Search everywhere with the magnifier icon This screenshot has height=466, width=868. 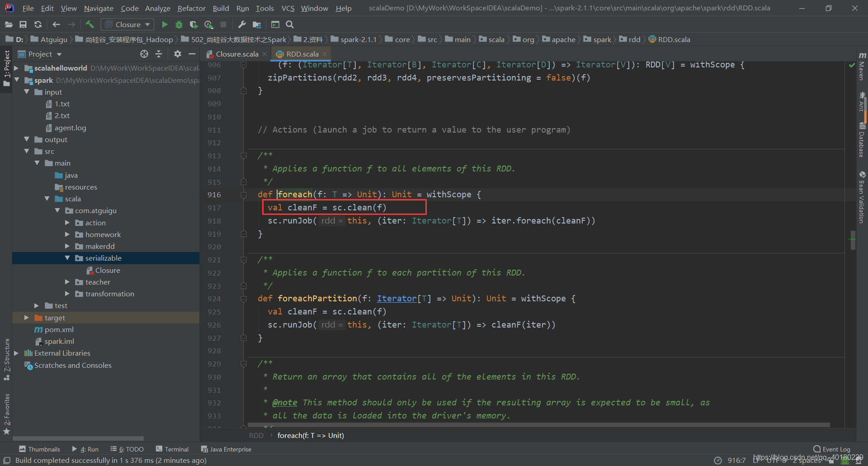pos(290,24)
